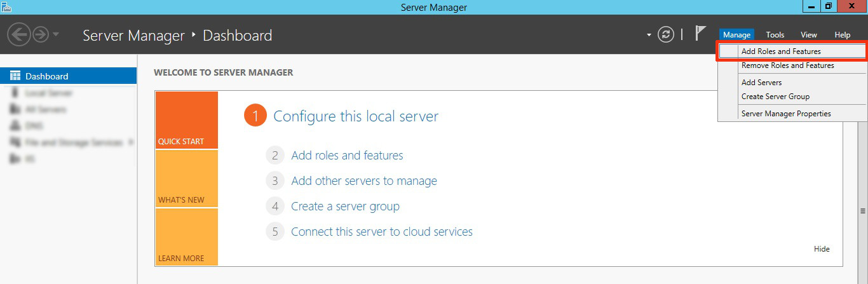Open the Tools menu
Viewport: 868px width, 284px height.
(x=775, y=35)
